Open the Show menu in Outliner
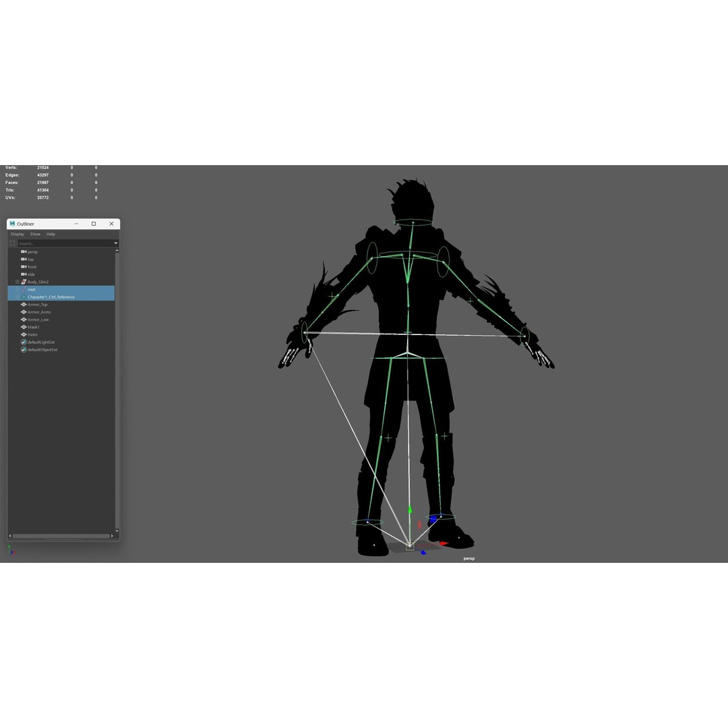This screenshot has width=728, height=728. point(35,234)
